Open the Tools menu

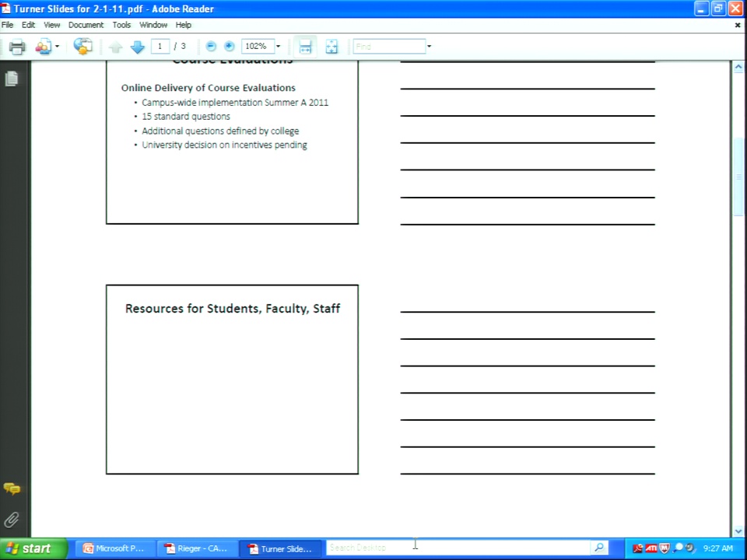tap(121, 25)
